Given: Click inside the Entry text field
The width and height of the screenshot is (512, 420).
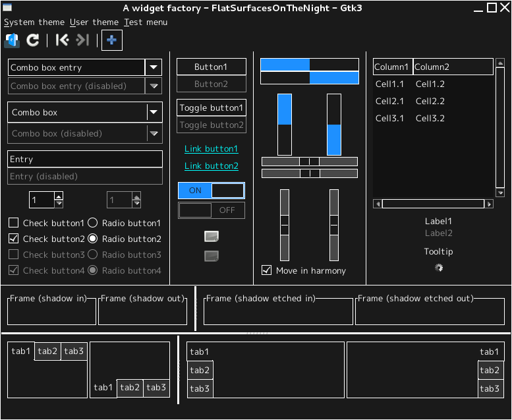Looking at the screenshot, I should (85, 159).
